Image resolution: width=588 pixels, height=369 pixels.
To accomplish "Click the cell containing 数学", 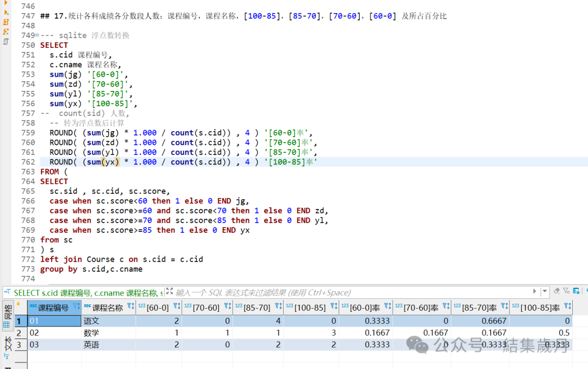I will tap(108, 333).
